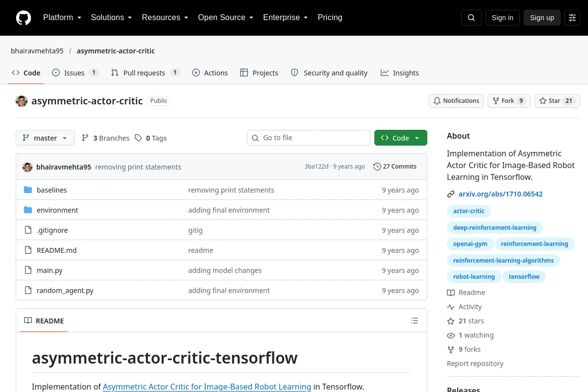Click the Sign up button

tap(542, 18)
